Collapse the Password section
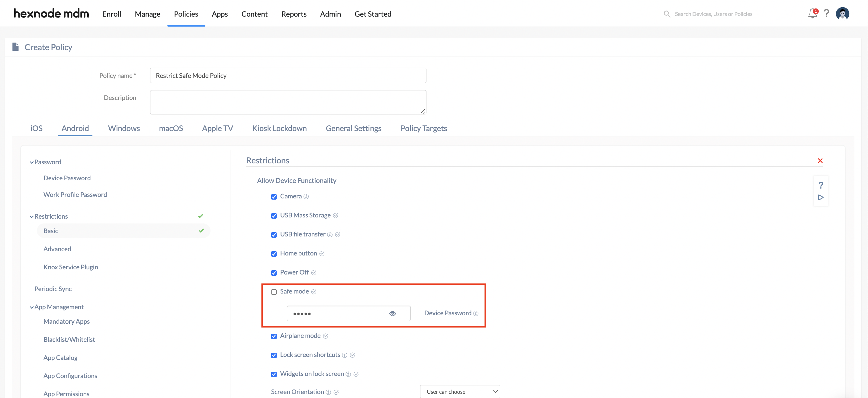The width and height of the screenshot is (868, 398). click(x=32, y=162)
